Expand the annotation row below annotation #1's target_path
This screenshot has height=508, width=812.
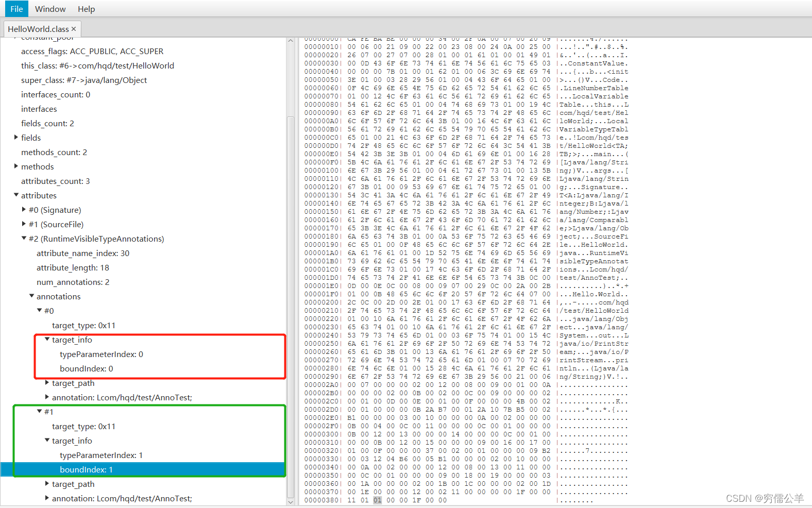(47, 498)
